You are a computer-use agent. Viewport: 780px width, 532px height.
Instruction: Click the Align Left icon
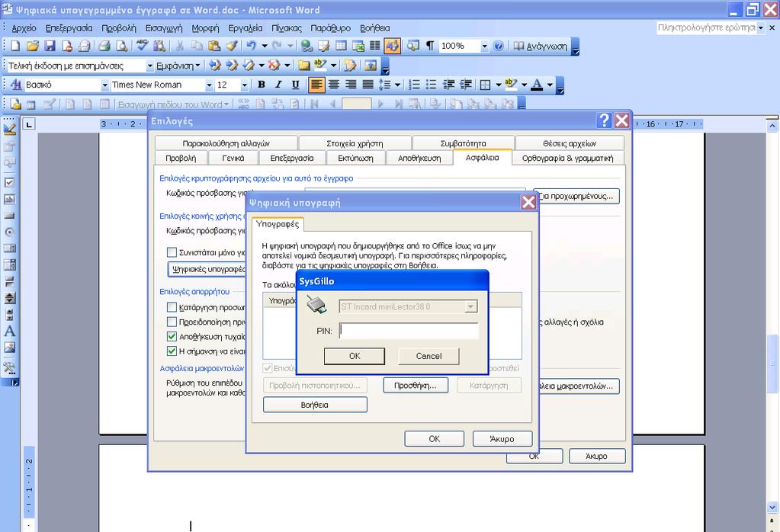coord(316,85)
